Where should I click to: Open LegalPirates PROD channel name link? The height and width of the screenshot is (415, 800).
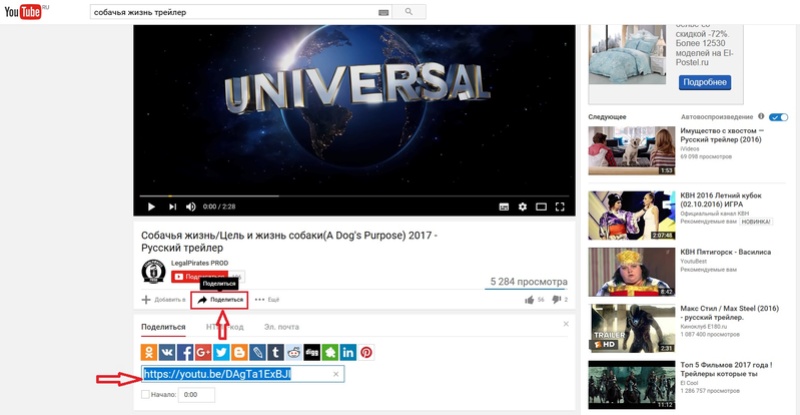click(199, 263)
